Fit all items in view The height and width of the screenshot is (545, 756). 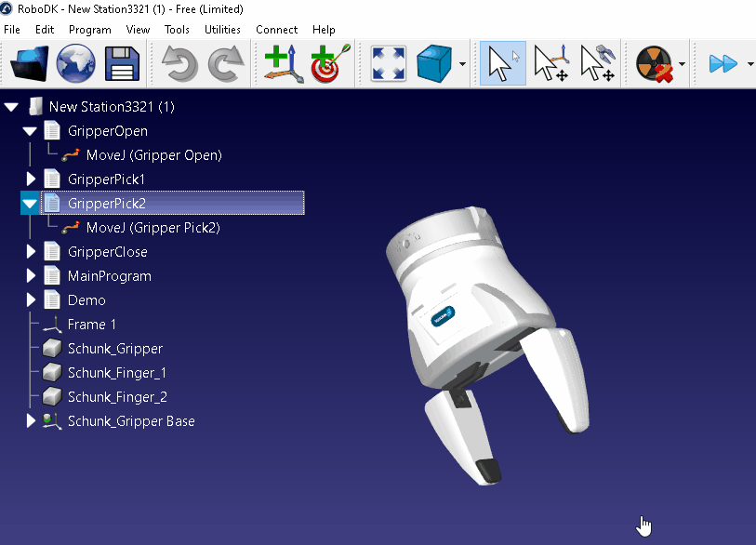click(388, 63)
